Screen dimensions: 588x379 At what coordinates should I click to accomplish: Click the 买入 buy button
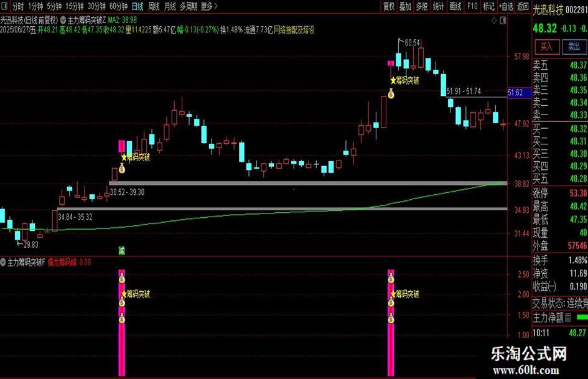(547, 47)
